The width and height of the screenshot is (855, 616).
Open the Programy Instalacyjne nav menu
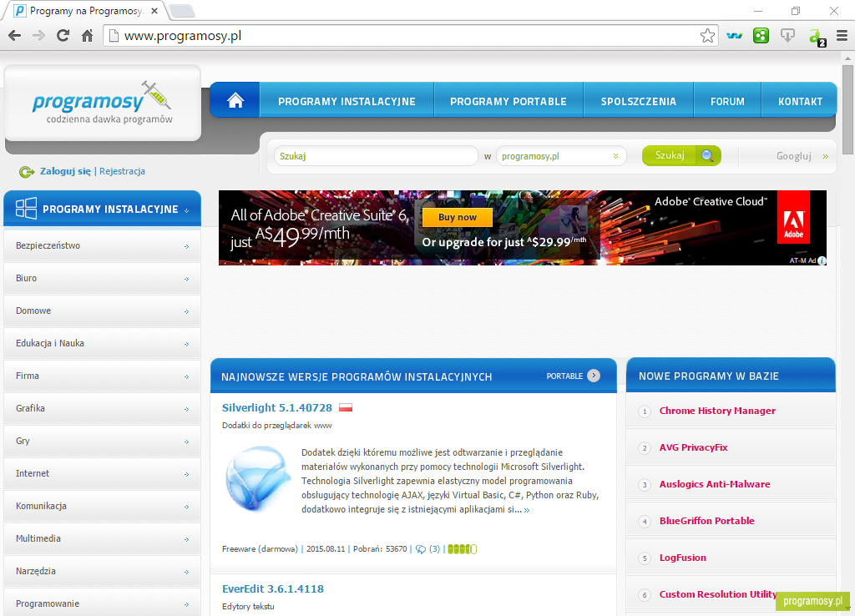pos(347,101)
